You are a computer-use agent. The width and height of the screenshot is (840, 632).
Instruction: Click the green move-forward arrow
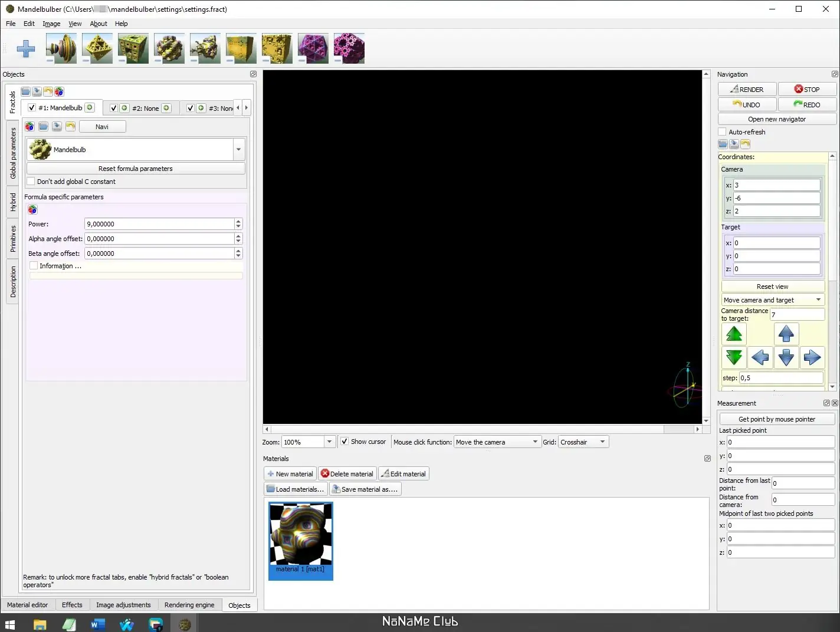(734, 334)
